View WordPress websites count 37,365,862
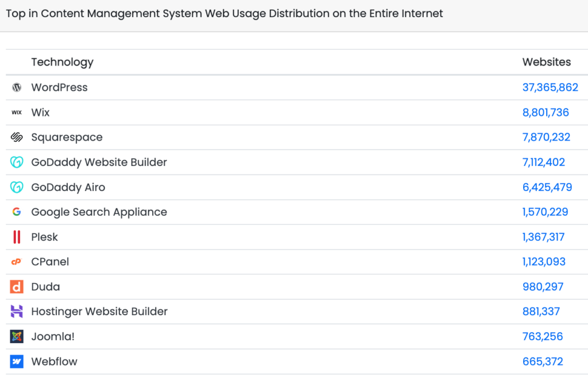The image size is (588, 377). click(550, 88)
